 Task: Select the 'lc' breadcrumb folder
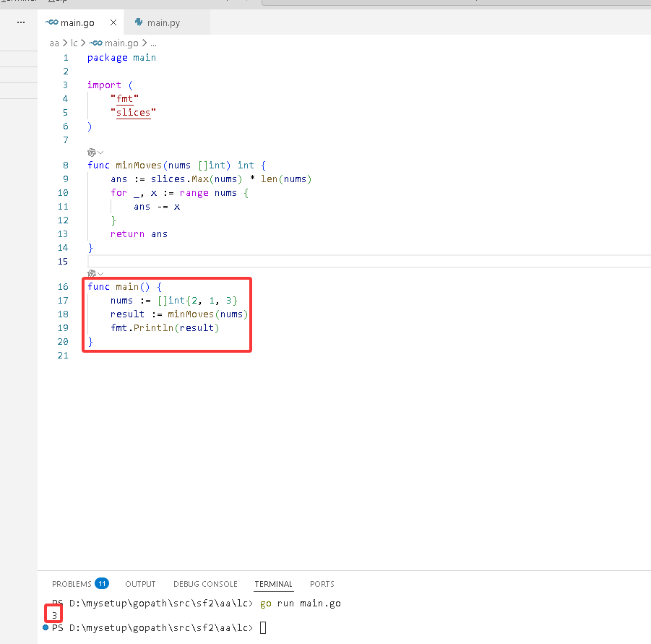pyautogui.click(x=74, y=43)
